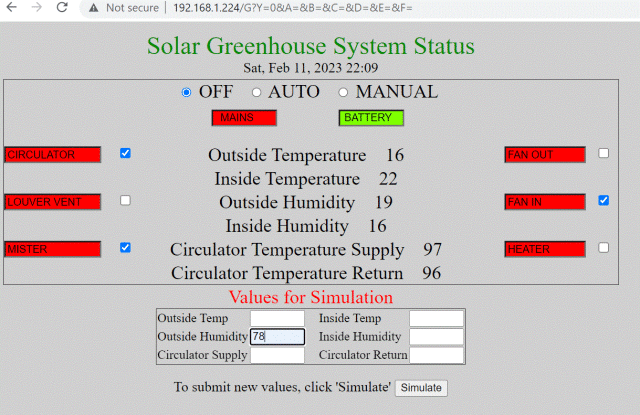This screenshot has width=640, height=415.
Task: Click the green BATTERY status indicator
Action: [x=371, y=118]
